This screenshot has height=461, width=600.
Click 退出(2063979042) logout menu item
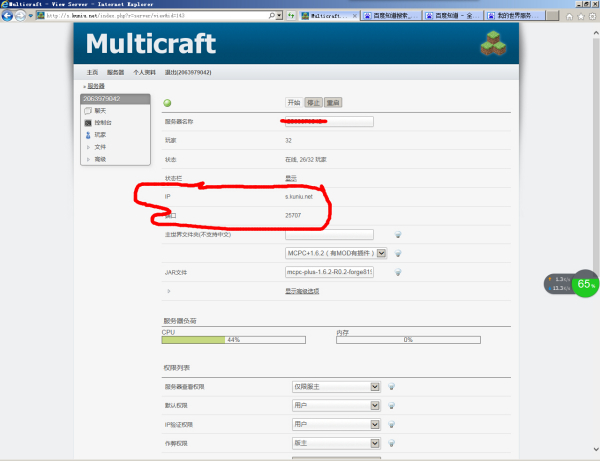tap(188, 72)
